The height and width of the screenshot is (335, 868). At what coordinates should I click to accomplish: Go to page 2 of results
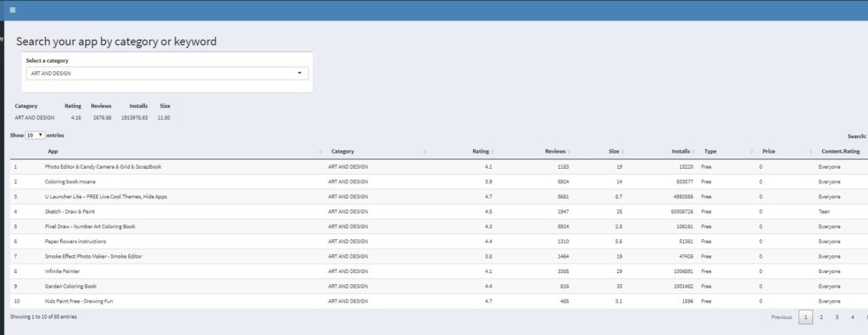click(821, 317)
